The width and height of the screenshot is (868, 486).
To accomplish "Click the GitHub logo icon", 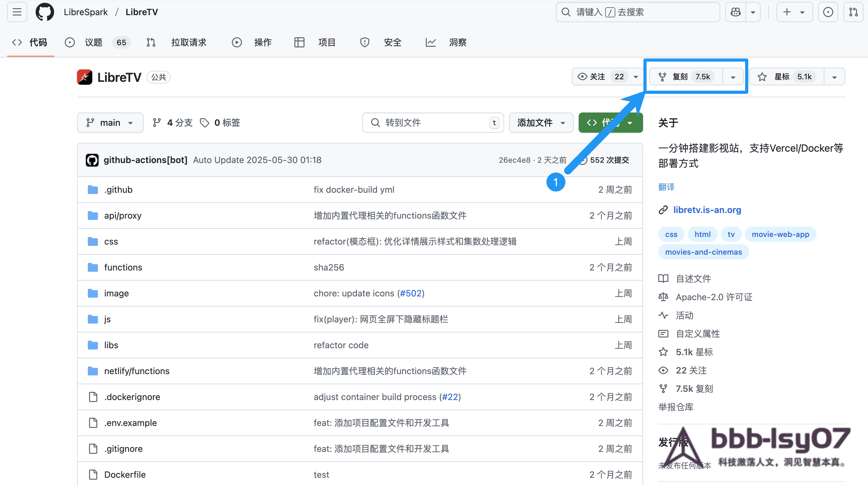I will pos(45,12).
